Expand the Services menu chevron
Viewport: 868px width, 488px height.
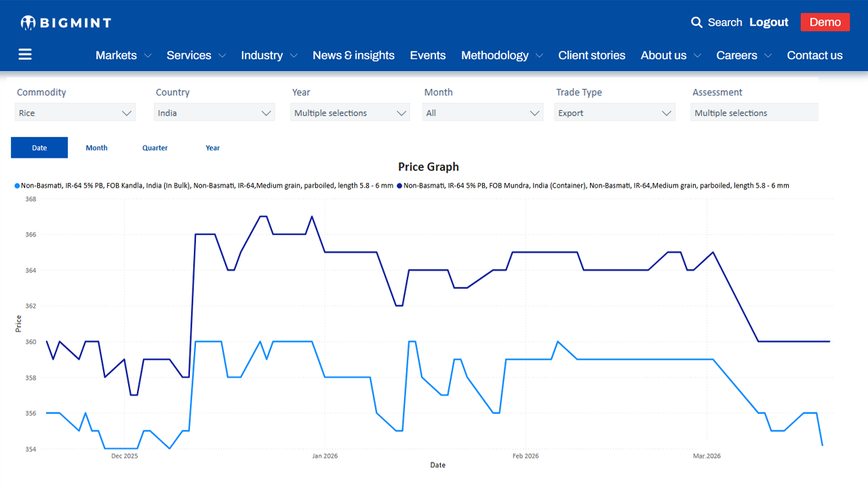pyautogui.click(x=222, y=56)
